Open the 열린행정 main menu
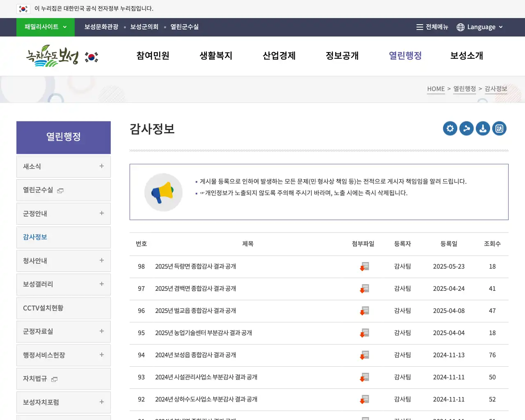525x420 pixels. tap(405, 56)
